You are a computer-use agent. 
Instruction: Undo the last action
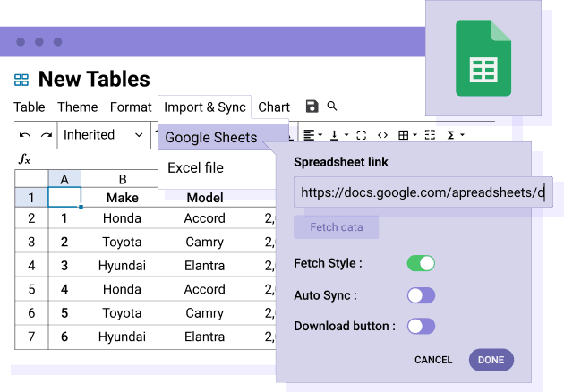pos(24,135)
